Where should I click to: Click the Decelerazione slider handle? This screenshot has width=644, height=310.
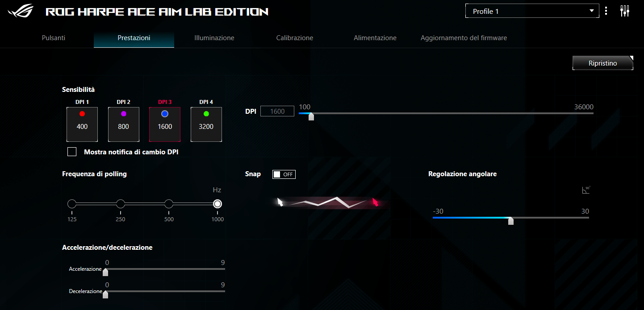point(105,294)
